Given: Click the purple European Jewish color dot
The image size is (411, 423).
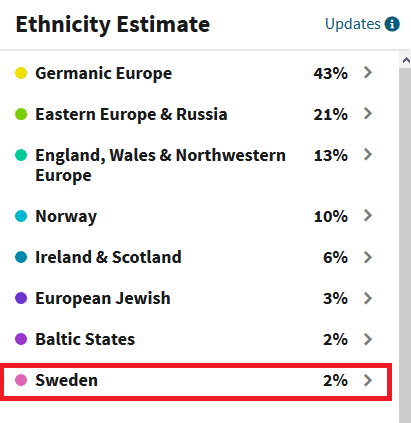Looking at the screenshot, I should (21, 298).
